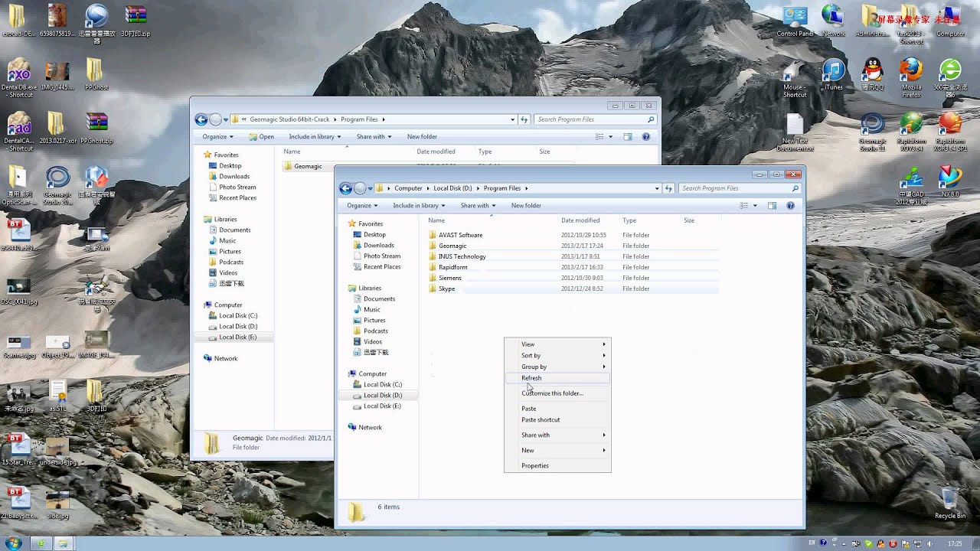This screenshot has width=980, height=551.
Task: Click the Back arrow in the front Explorer window
Action: (345, 188)
